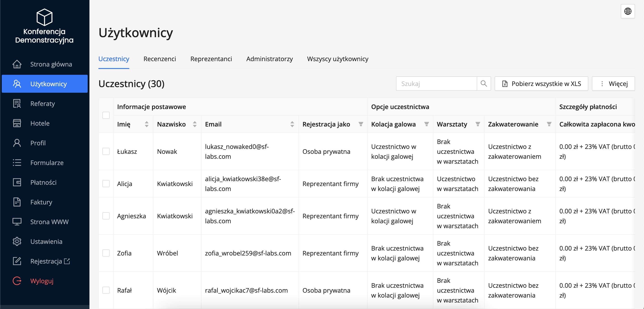The height and width of the screenshot is (309, 644).
Task: Focus the Szukaj search field
Action: coord(436,84)
